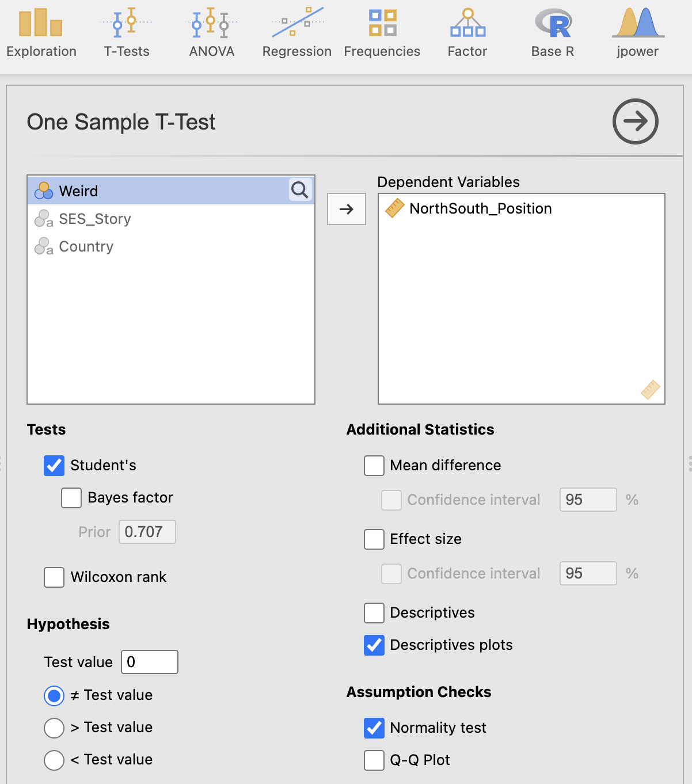
Task: Click the search icon in variable list
Action: pyautogui.click(x=300, y=190)
